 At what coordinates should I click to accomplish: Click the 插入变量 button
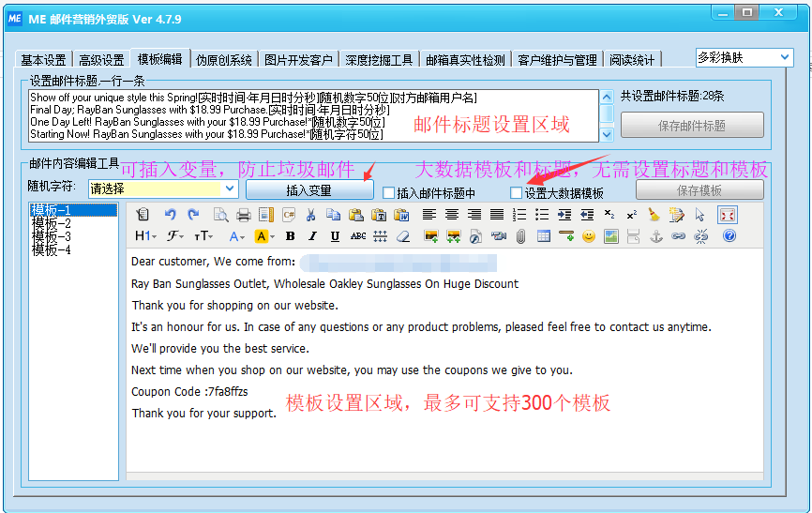click(309, 190)
